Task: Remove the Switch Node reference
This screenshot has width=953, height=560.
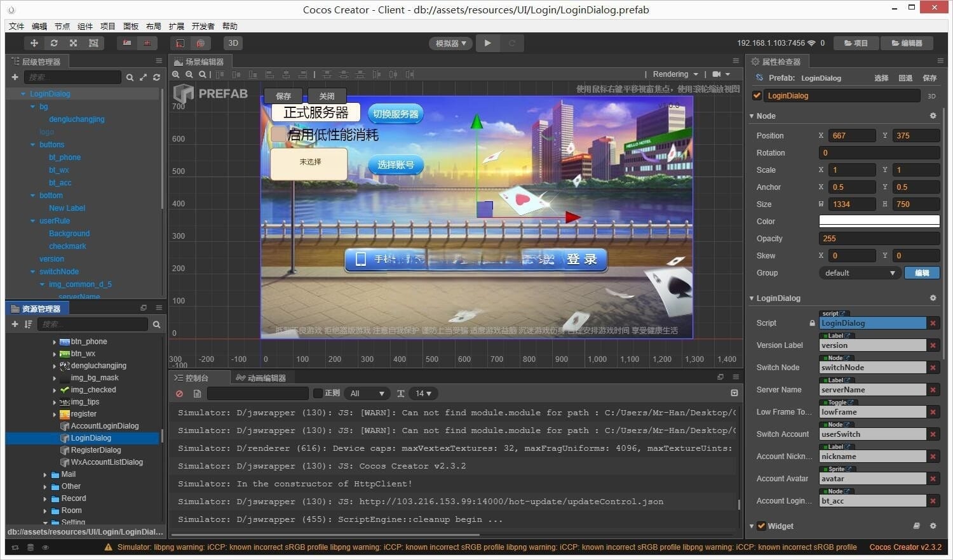Action: (x=933, y=368)
